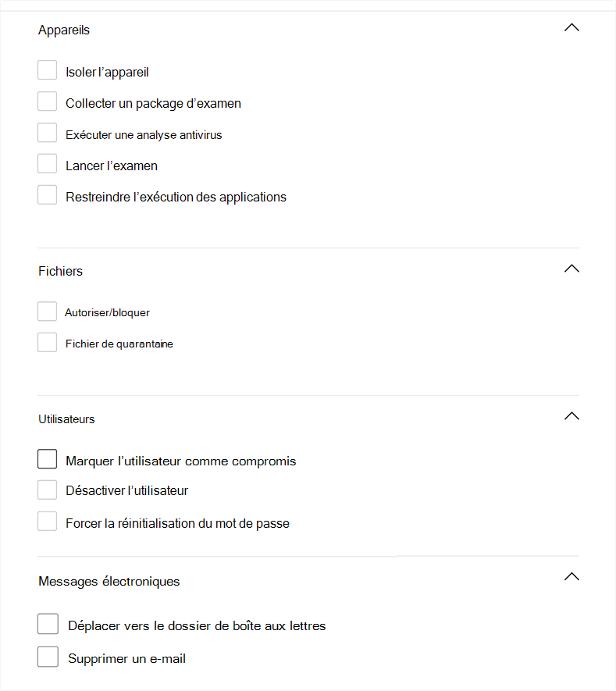
Task: Click the Fichiers section heading
Action: point(60,271)
